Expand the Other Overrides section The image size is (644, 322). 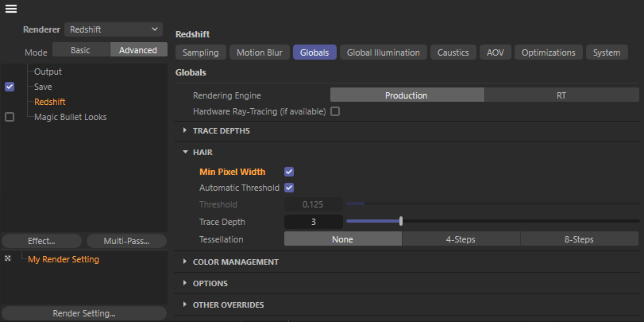(x=186, y=305)
